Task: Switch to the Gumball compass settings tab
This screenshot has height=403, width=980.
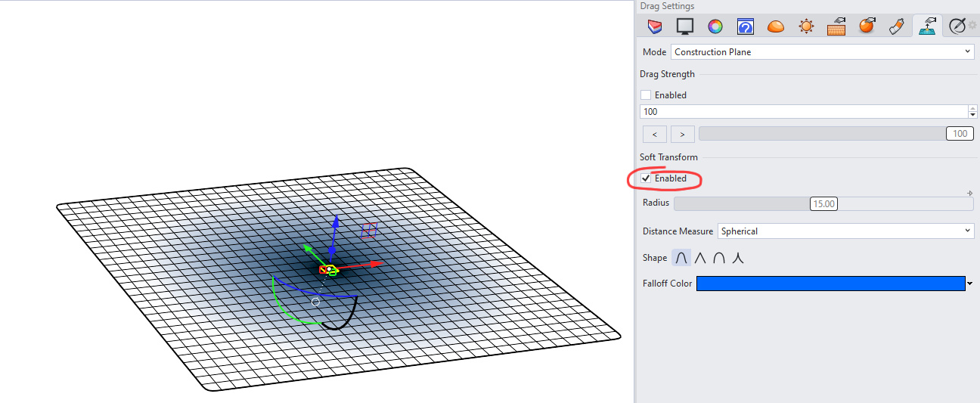Action: coord(958,26)
